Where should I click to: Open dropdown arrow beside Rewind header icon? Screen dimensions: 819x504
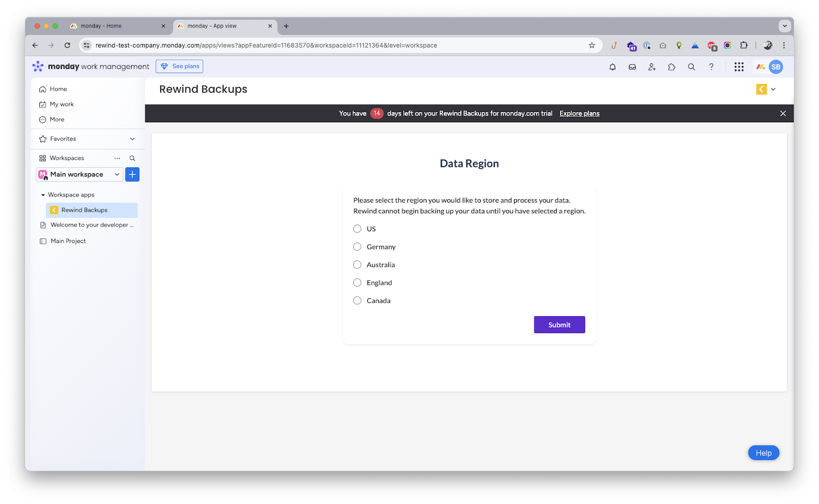(773, 90)
